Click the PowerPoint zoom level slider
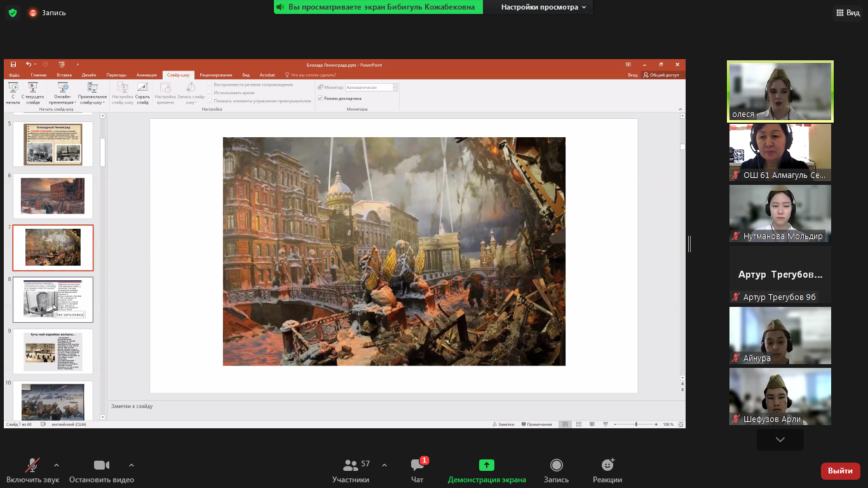Image resolution: width=868 pixels, height=488 pixels. [636, 424]
